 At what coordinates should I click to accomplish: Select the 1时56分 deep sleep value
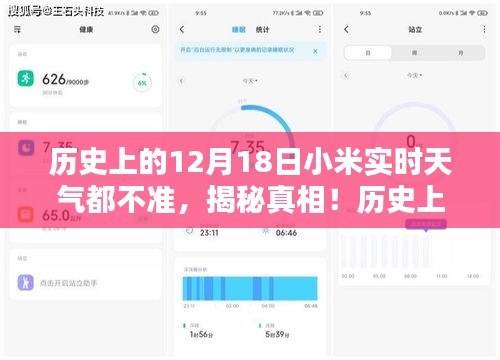[x=201, y=334]
